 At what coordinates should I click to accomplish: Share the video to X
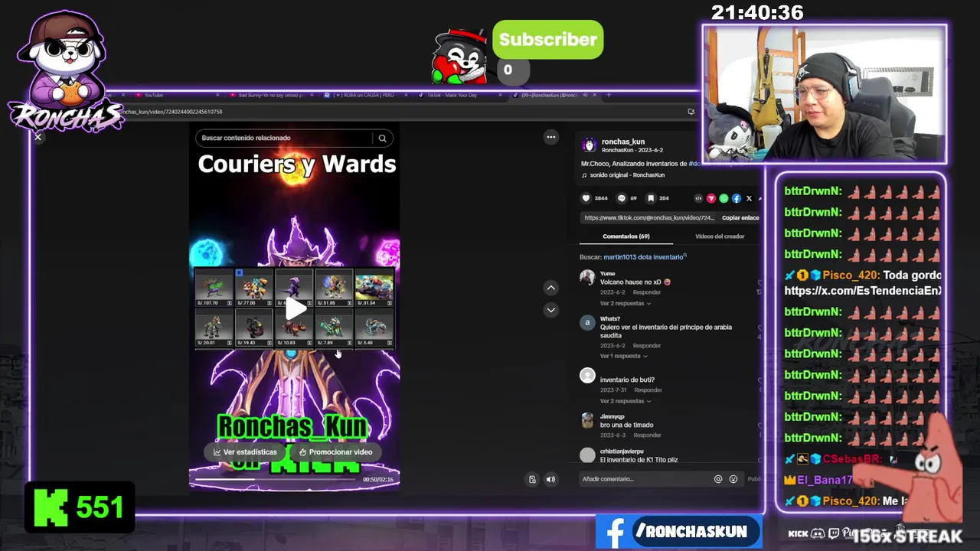click(x=749, y=198)
